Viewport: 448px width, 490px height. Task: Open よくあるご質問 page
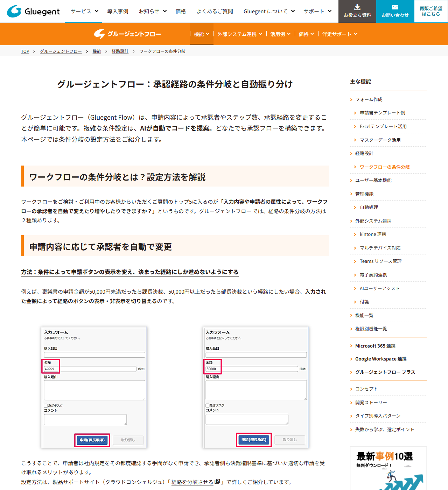click(215, 11)
